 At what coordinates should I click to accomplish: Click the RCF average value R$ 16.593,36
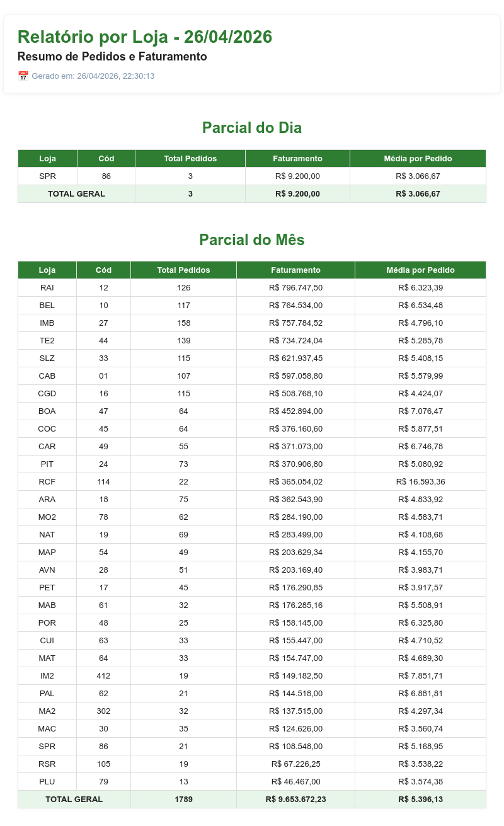pos(420,482)
